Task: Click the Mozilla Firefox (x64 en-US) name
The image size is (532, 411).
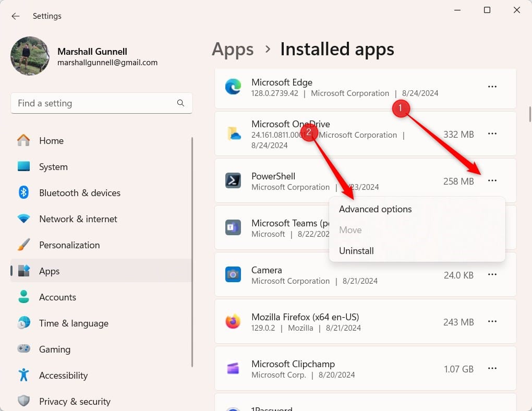Action: click(305, 317)
